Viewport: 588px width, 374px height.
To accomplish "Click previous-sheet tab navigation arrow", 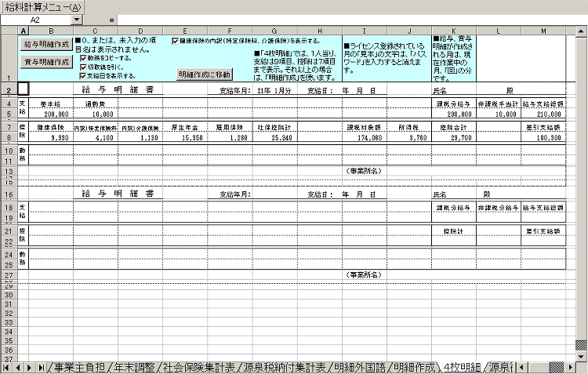I will point(18,367).
